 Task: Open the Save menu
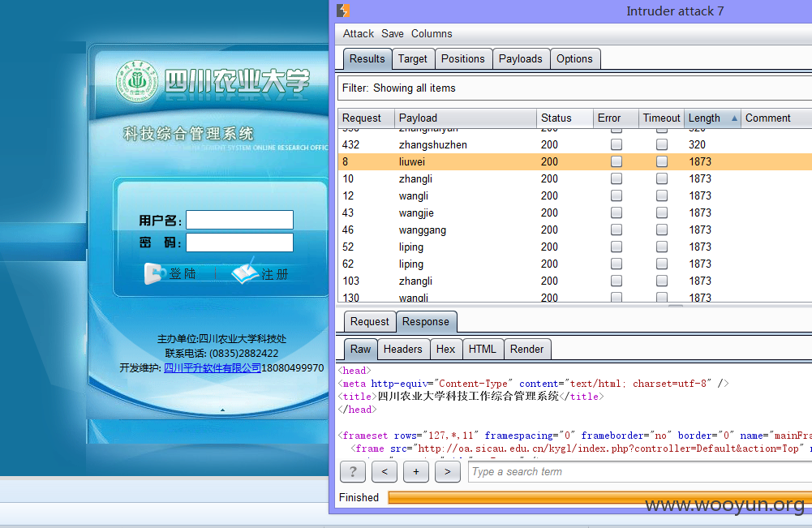[393, 33]
